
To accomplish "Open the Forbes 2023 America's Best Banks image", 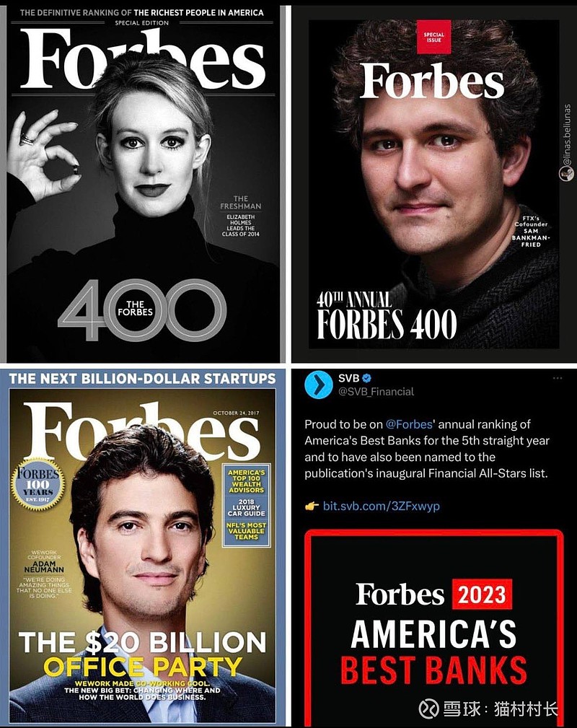I will [x=434, y=628].
